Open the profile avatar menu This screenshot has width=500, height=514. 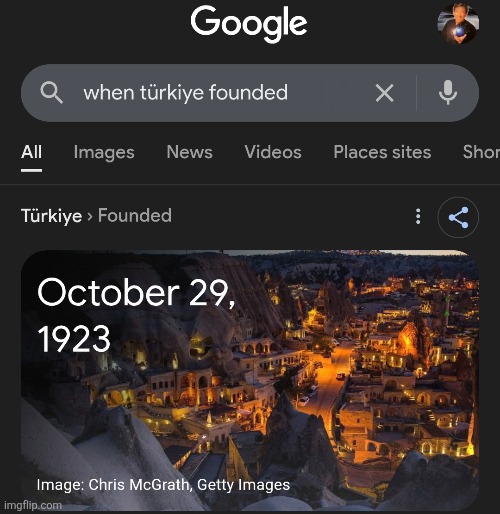click(x=458, y=24)
